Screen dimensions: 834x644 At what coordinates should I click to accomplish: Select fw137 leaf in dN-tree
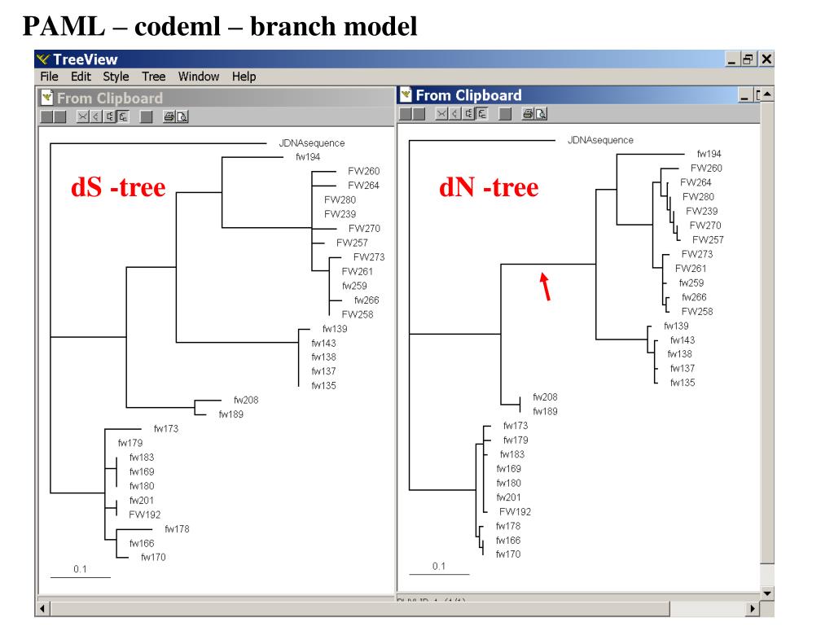tap(683, 369)
